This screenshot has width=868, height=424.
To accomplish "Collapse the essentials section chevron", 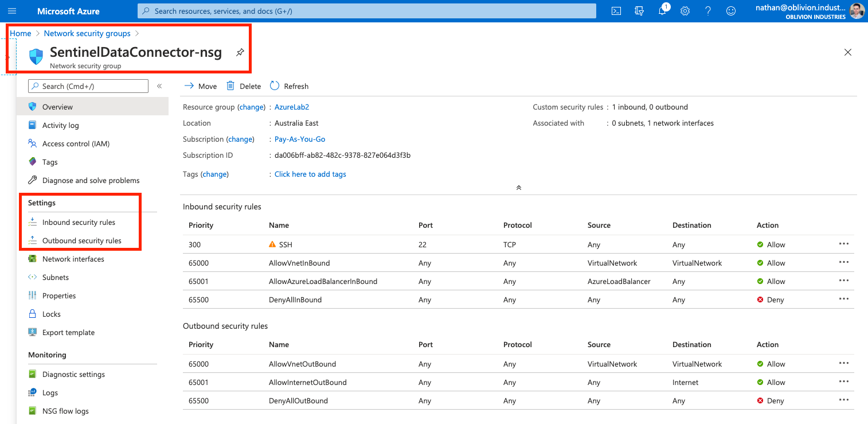I will point(519,188).
